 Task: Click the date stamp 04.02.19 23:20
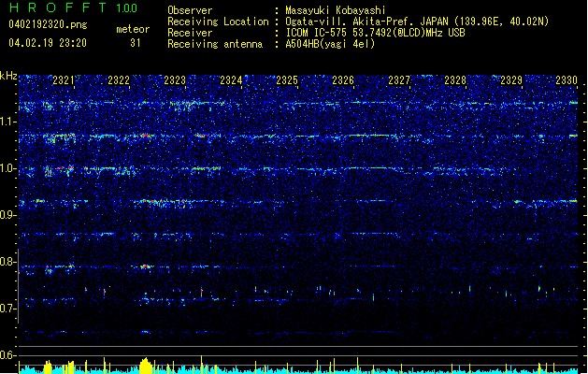point(48,43)
